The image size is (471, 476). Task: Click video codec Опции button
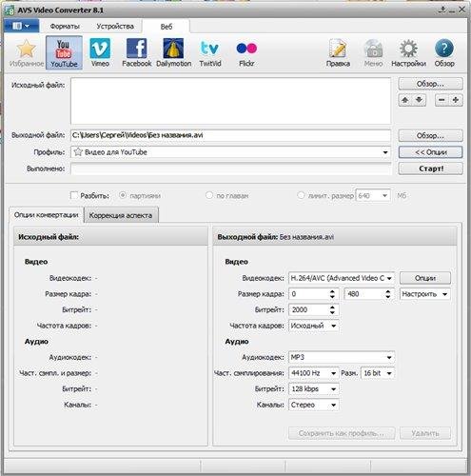pos(424,278)
